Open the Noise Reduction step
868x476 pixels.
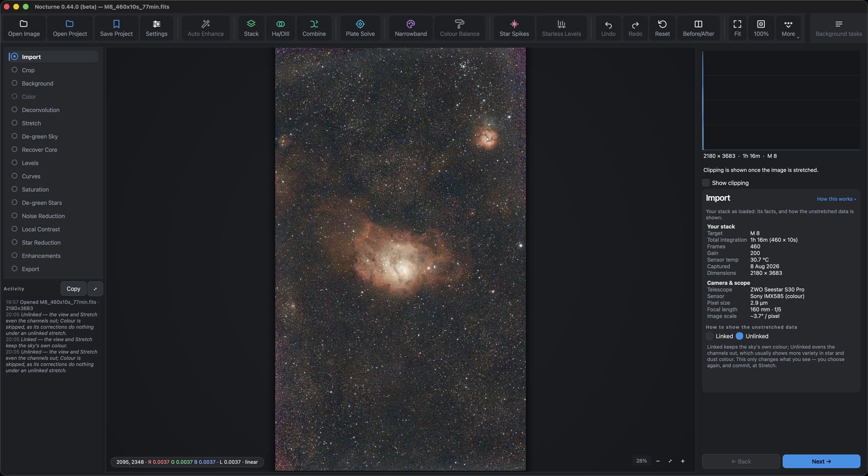[x=52, y=216]
